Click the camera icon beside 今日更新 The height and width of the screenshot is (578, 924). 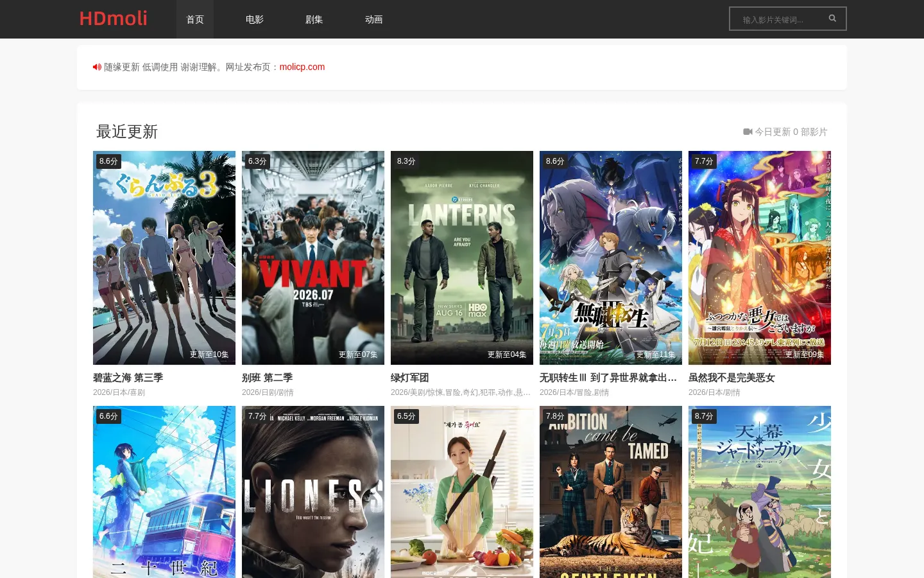coord(748,132)
